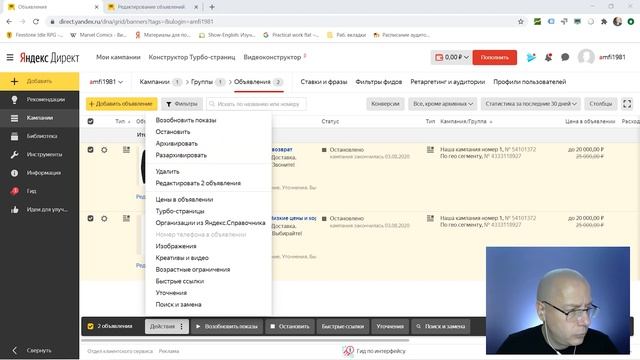Open the chat bubble icon
This screenshot has width=640, height=360.
point(565,58)
